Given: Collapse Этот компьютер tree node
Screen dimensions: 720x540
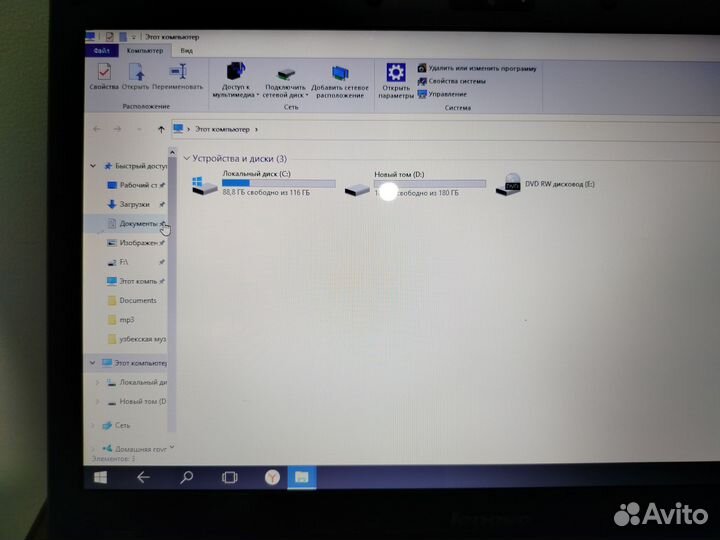Looking at the screenshot, I should [93, 363].
